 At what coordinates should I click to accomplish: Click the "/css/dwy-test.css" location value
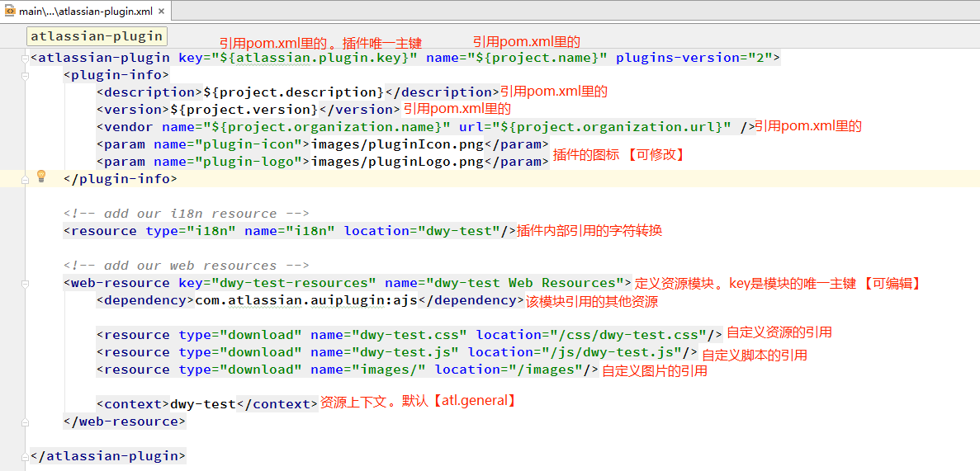627,335
